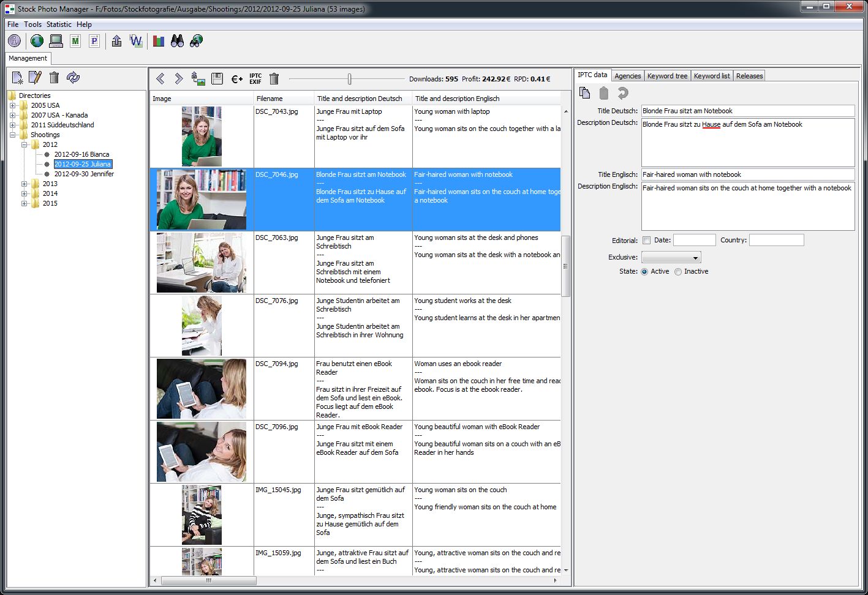Click the globe with binoculars icon
Screen dimensions: 868x595
pyautogui.click(x=197, y=41)
